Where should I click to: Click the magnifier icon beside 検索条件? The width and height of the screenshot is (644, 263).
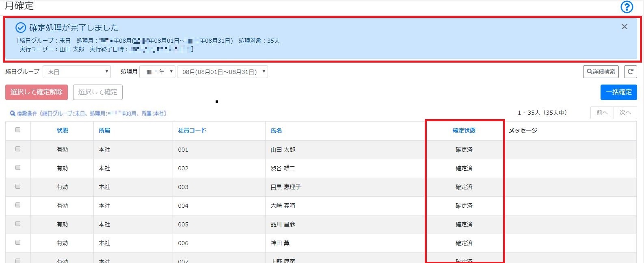13,114
